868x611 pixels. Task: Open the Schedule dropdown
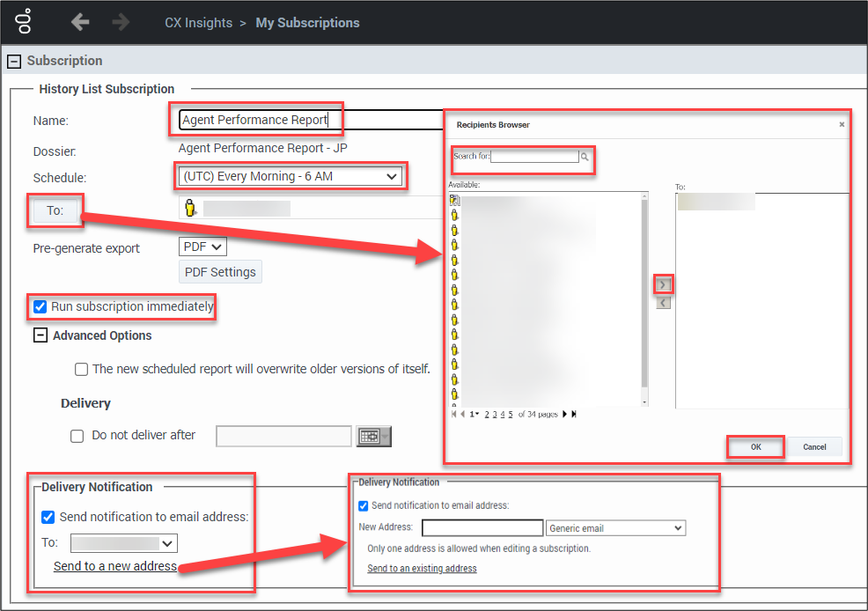click(x=291, y=176)
